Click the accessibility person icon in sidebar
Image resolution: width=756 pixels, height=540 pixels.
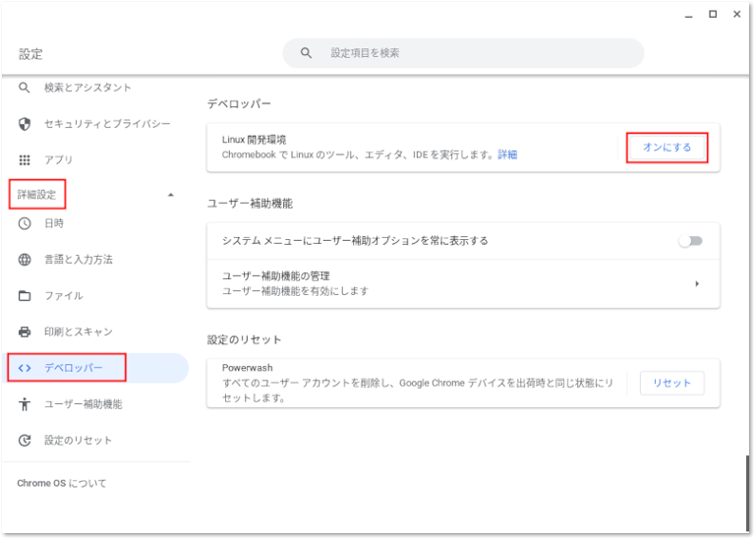pyautogui.click(x=25, y=404)
